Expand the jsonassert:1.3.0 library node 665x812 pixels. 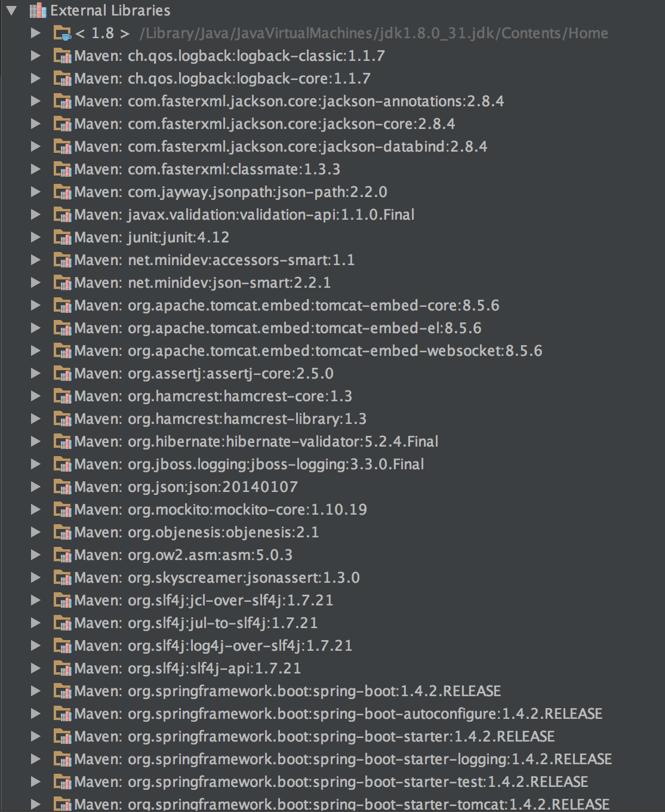tap(36, 577)
